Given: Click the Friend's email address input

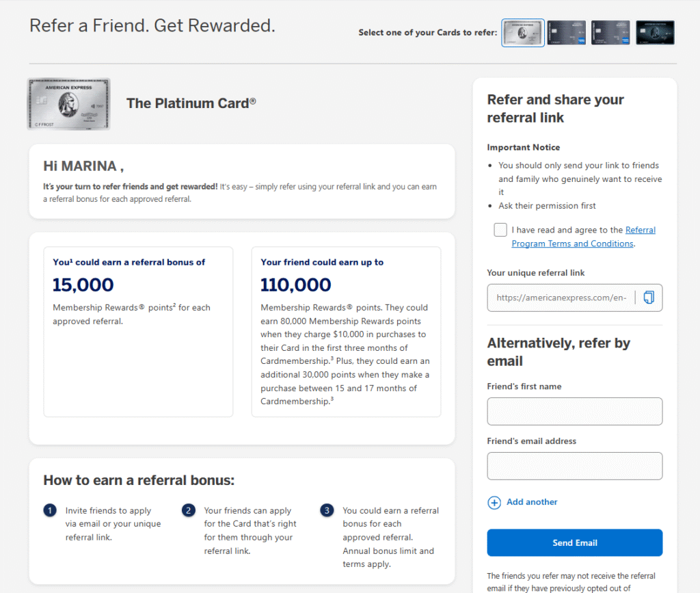Looking at the screenshot, I should [x=574, y=466].
